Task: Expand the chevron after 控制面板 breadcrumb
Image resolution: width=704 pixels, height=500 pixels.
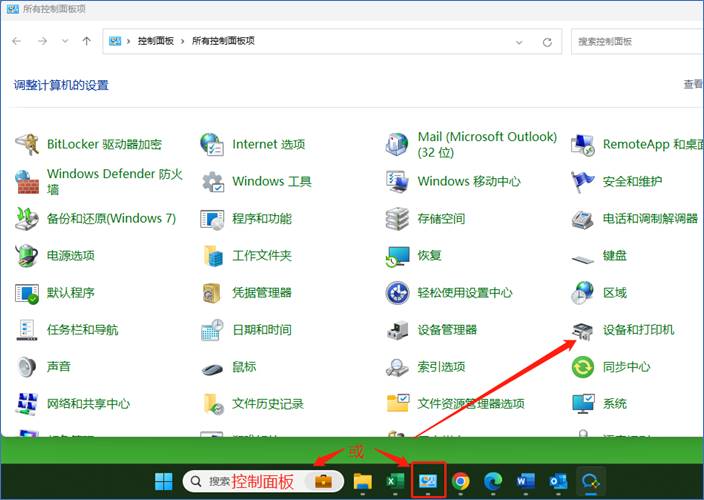Action: click(x=182, y=41)
